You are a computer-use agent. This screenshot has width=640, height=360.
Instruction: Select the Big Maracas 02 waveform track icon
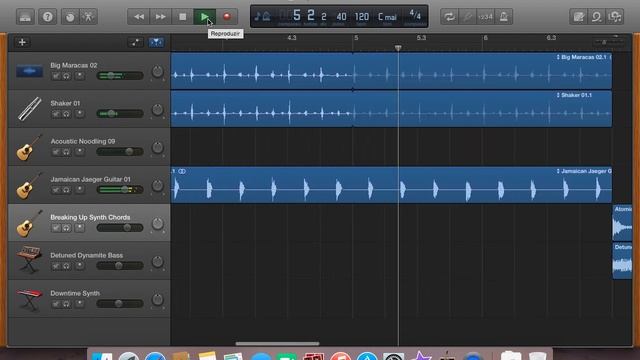pos(29,71)
